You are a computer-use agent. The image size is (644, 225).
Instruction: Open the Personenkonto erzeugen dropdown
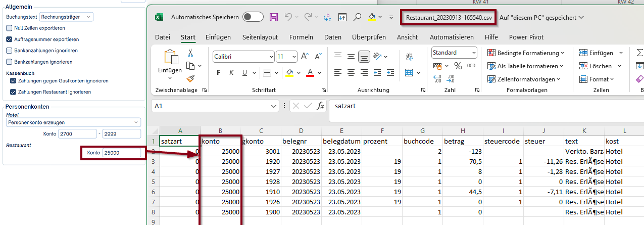pos(74,122)
